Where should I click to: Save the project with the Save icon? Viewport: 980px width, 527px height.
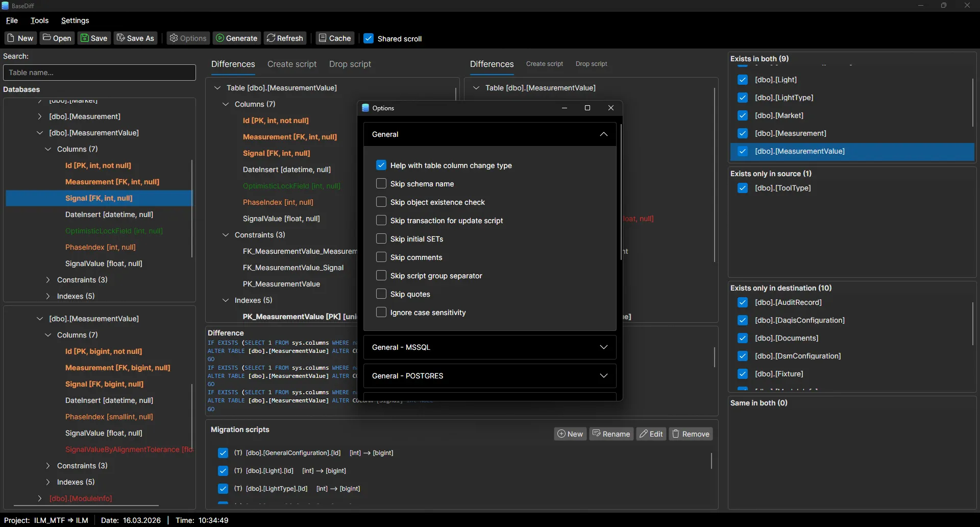click(x=85, y=38)
